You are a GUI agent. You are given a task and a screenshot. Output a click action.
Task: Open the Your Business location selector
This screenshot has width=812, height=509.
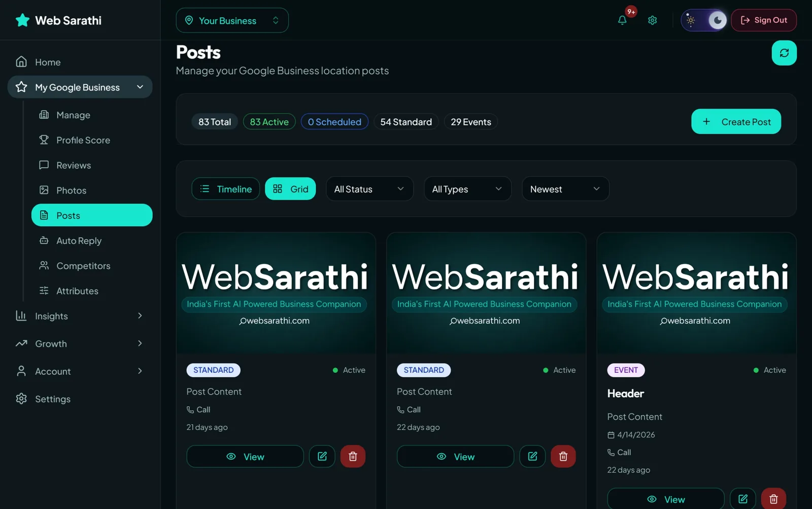coord(232,20)
